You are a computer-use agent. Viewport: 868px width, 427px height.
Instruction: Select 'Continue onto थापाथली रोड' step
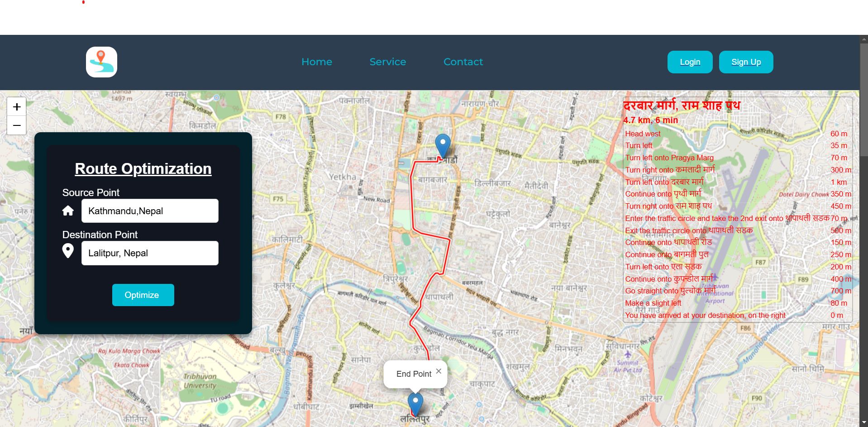click(x=738, y=242)
